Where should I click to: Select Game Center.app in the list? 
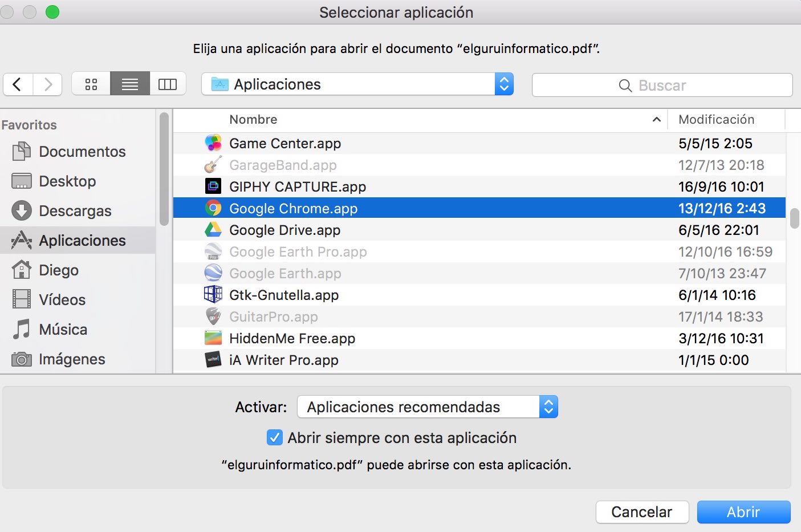479,143
